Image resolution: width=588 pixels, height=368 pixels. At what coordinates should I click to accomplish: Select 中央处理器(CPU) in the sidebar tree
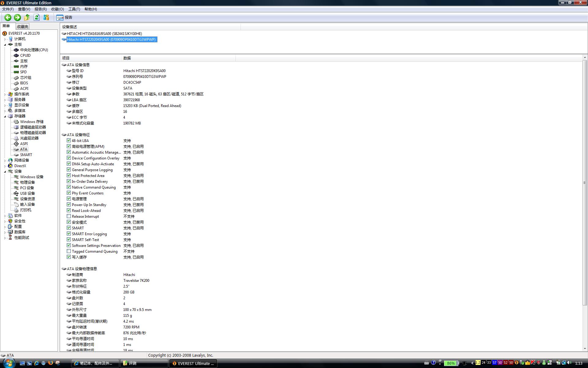34,50
